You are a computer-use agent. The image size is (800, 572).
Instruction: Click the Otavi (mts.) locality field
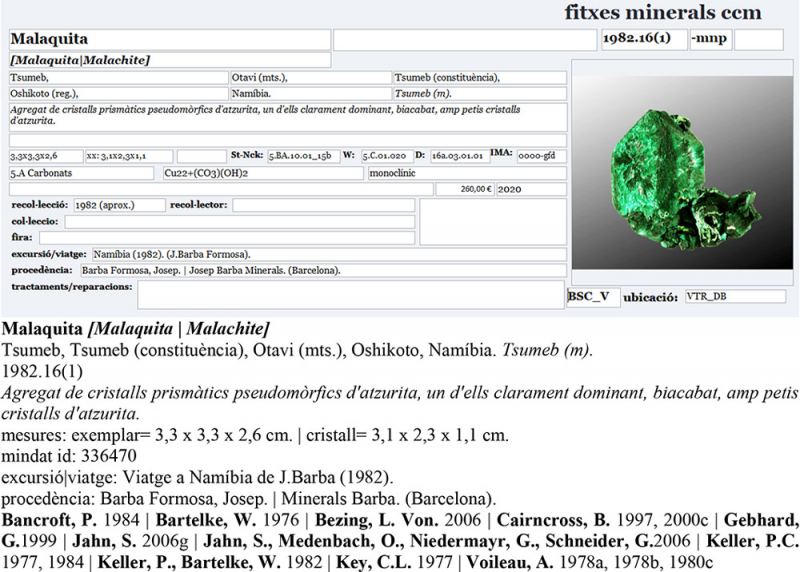click(x=309, y=78)
